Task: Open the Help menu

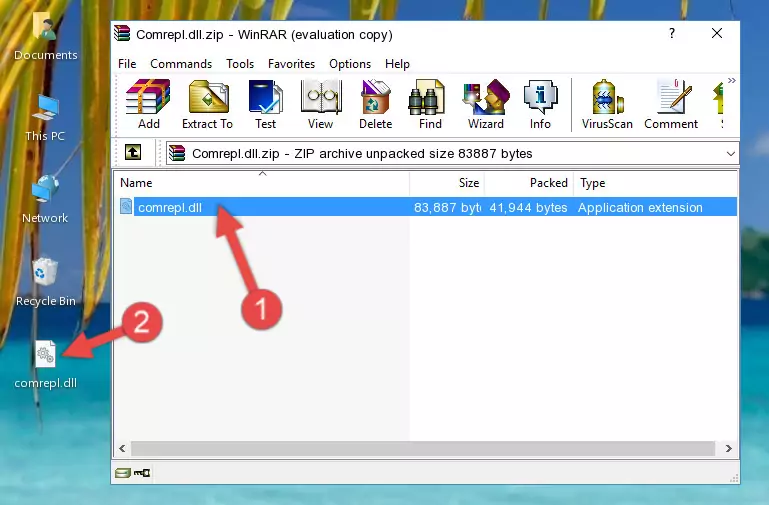Action: pos(397,64)
